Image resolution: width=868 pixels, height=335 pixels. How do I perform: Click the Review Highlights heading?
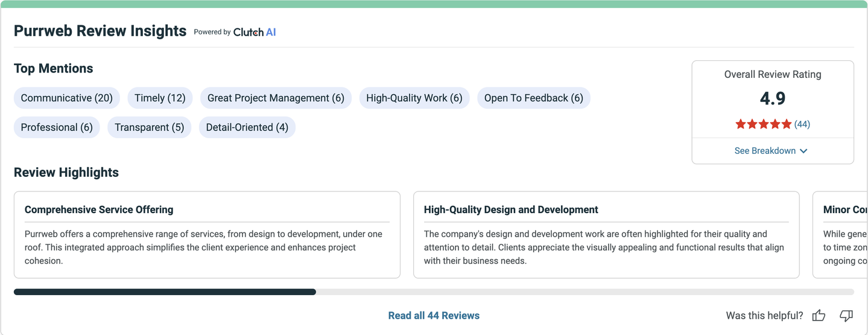[66, 173]
